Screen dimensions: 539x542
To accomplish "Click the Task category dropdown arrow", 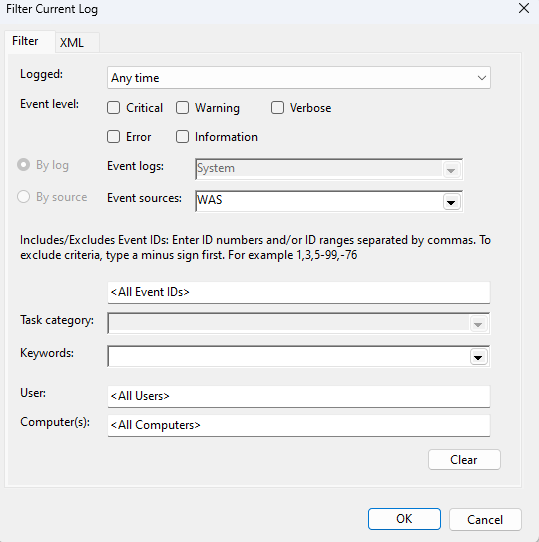I will click(x=478, y=324).
